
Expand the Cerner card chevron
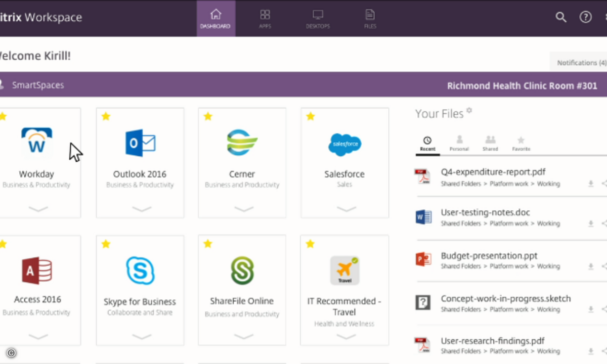(244, 209)
